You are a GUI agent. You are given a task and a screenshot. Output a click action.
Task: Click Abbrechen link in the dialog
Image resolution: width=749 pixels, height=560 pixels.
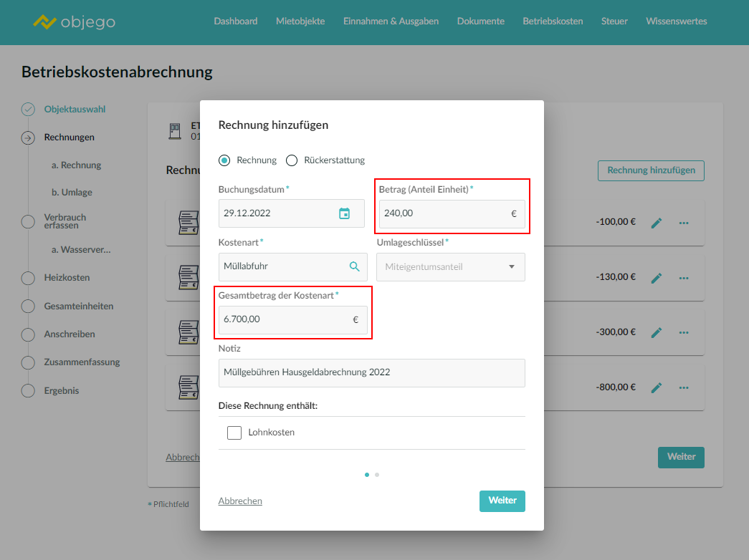pos(240,501)
